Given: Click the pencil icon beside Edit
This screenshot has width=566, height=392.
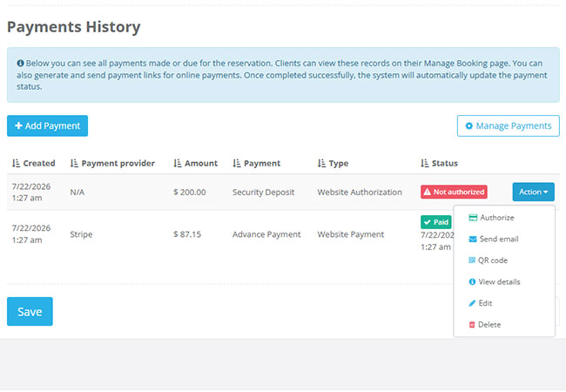Looking at the screenshot, I should click(x=472, y=303).
